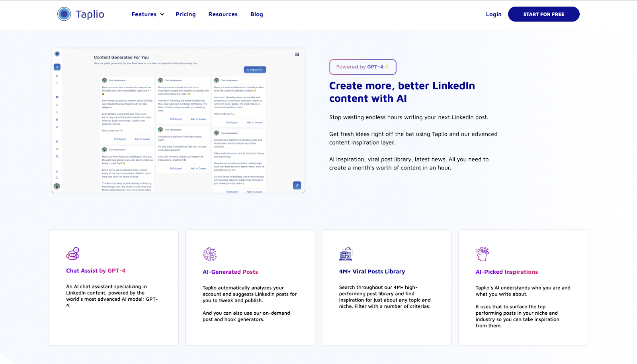This screenshot has width=637, height=364.
Task: Click the post text about a total flop
Action: (127, 160)
